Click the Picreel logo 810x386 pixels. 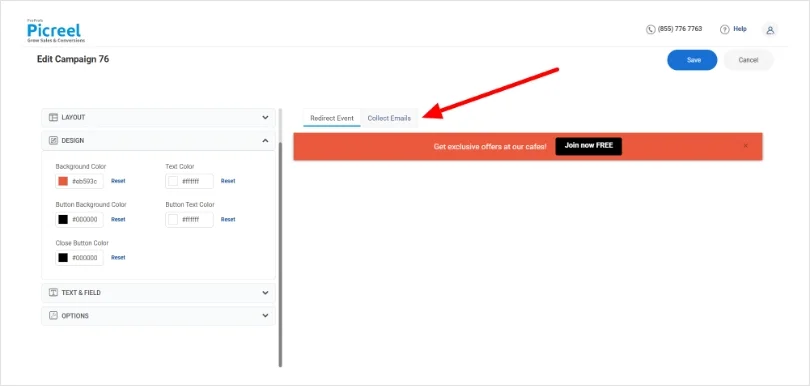pos(56,31)
